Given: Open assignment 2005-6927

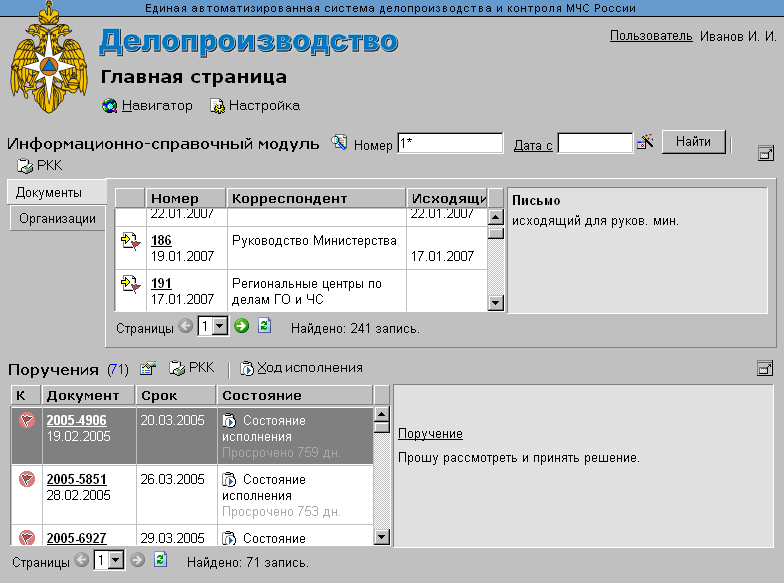Looking at the screenshot, I should [x=76, y=538].
